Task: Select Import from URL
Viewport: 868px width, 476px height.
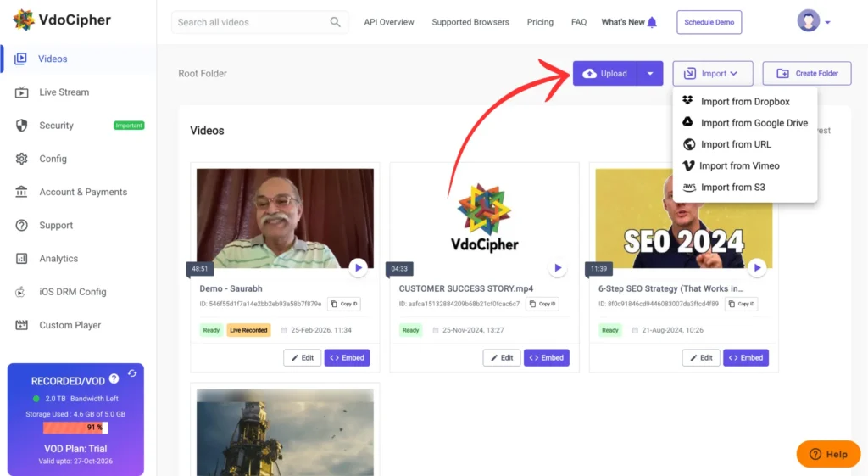Action: pyautogui.click(x=744, y=144)
